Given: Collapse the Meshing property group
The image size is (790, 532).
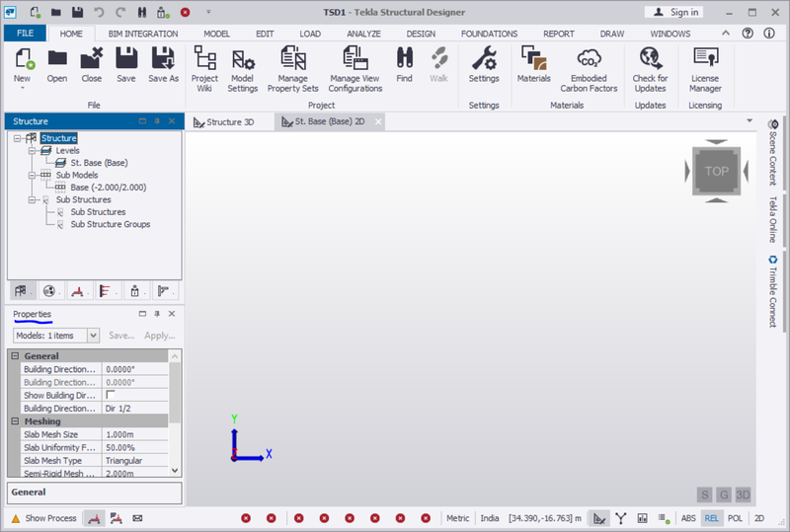Looking at the screenshot, I should pyautogui.click(x=15, y=421).
